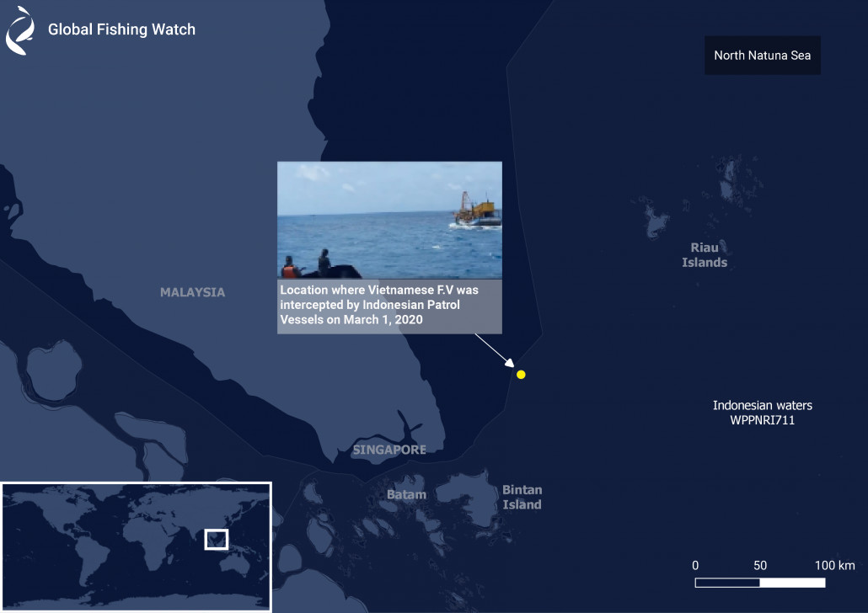Click the yellow interception location marker
This screenshot has height=613, width=868.
click(x=521, y=375)
